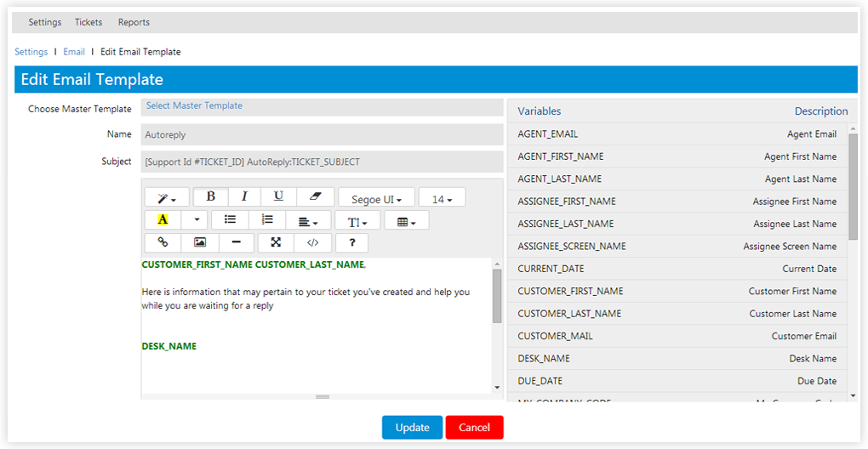868x449 pixels.
Task: Select CUSTOMER_MAIL variable
Action: pyautogui.click(x=677, y=336)
